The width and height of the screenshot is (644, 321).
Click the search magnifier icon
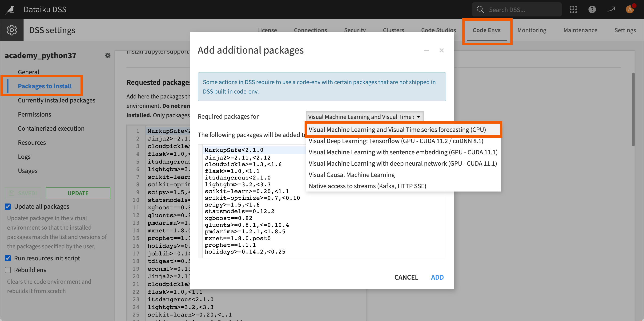[x=481, y=9]
